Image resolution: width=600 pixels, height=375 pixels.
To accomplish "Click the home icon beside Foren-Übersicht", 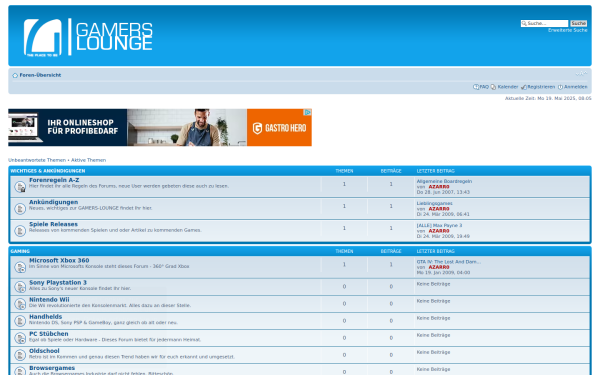I will [15, 75].
